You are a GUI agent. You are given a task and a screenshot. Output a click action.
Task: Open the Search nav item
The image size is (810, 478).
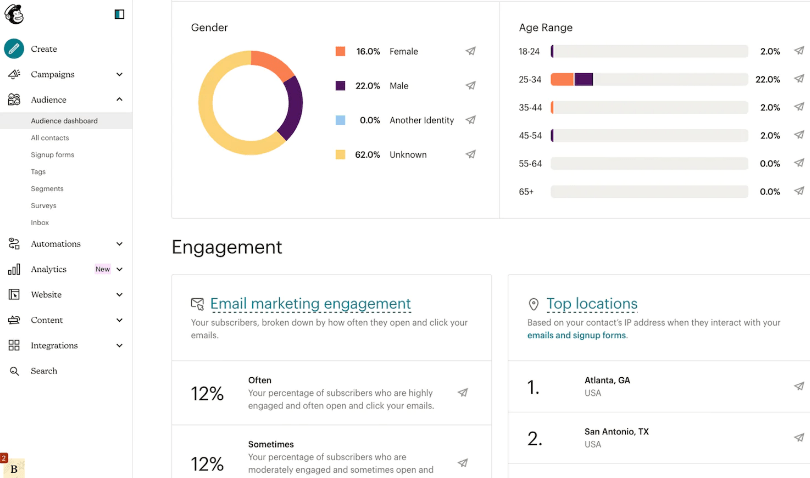pos(44,371)
